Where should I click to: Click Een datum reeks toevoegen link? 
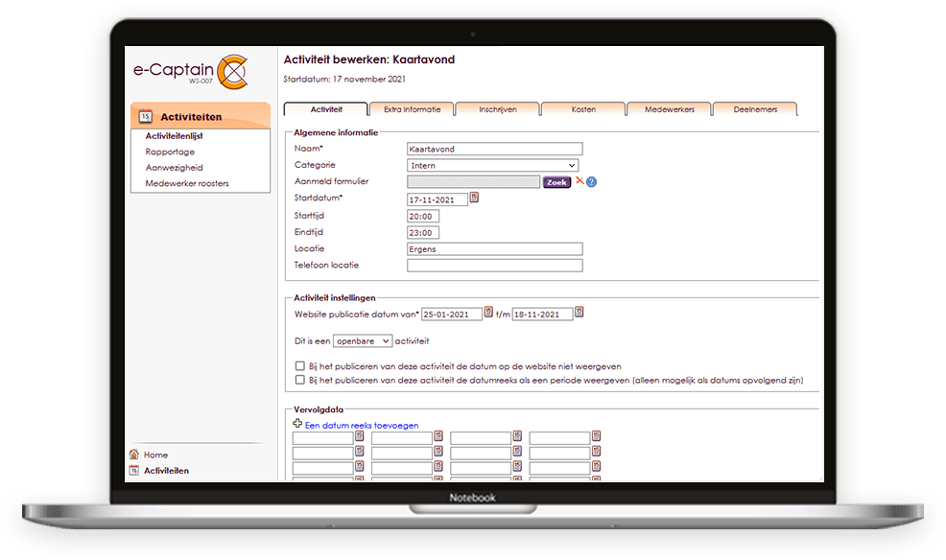[x=362, y=425]
